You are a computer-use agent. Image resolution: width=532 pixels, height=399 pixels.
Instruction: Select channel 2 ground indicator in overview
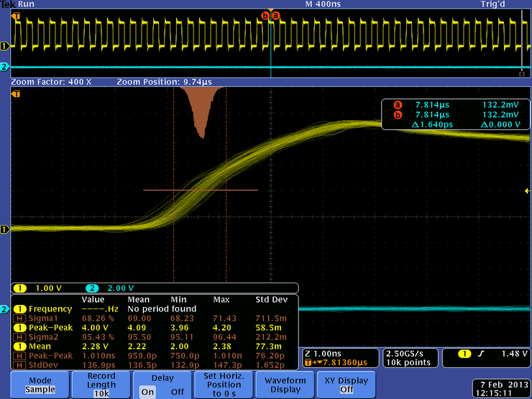coord(5,67)
